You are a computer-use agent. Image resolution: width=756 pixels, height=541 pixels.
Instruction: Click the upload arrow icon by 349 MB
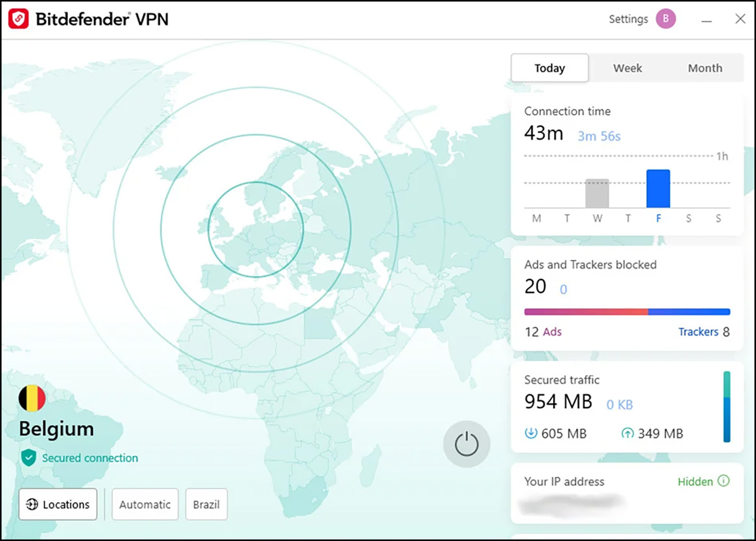point(627,433)
